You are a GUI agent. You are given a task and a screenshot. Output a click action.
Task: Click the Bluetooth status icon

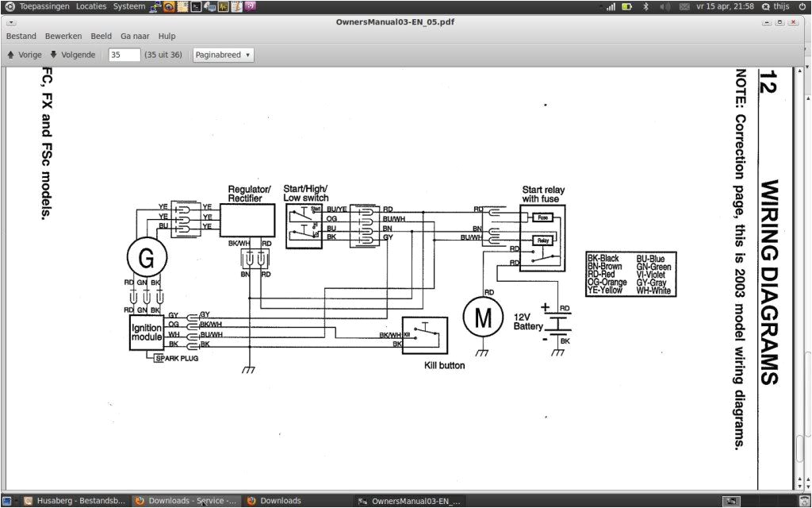pos(645,6)
